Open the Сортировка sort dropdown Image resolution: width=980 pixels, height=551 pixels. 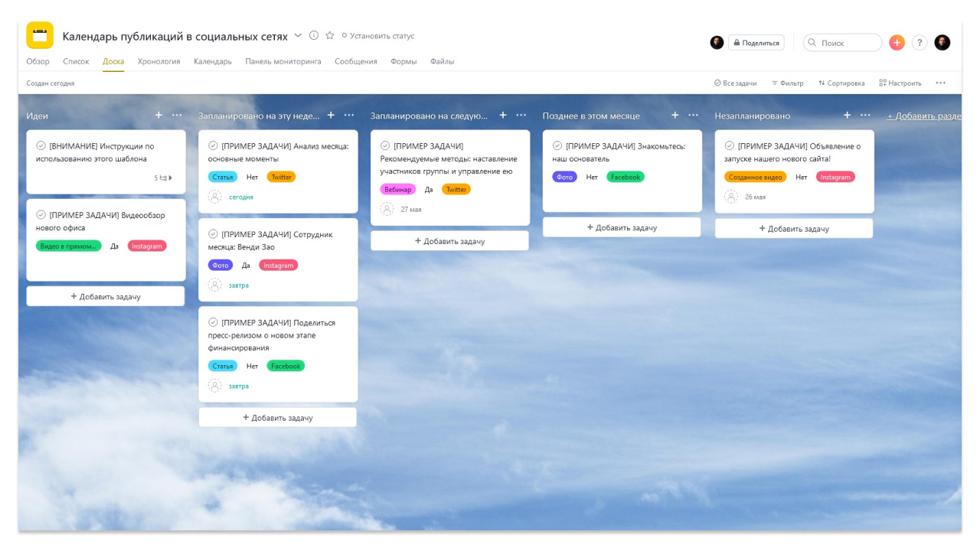tap(841, 83)
